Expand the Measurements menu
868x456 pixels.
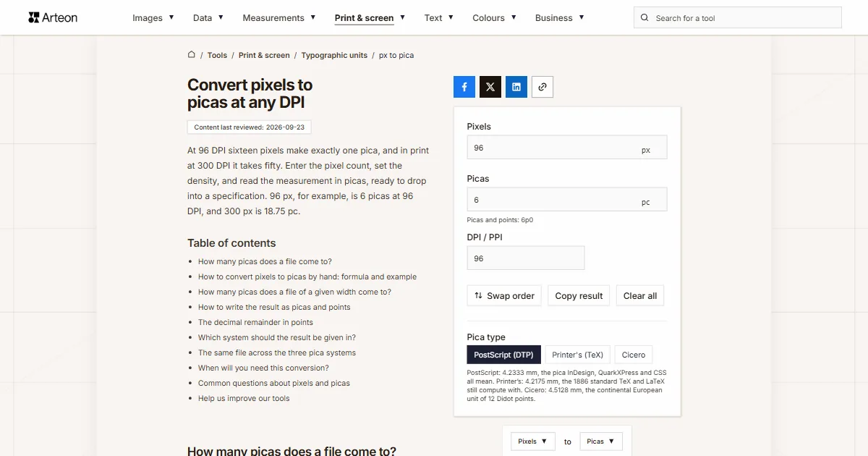click(279, 18)
